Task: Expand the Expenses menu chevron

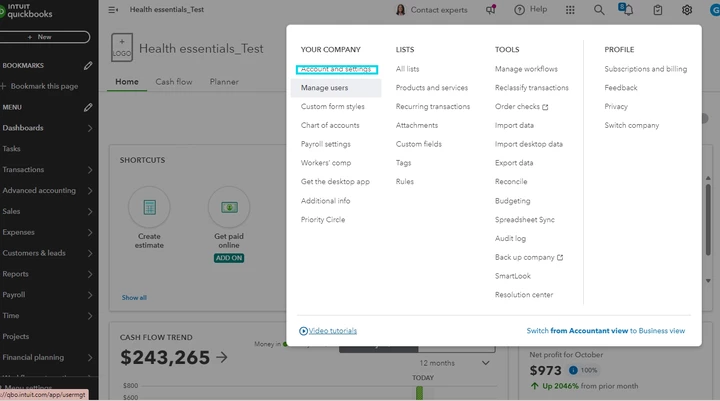Action: coord(90,232)
